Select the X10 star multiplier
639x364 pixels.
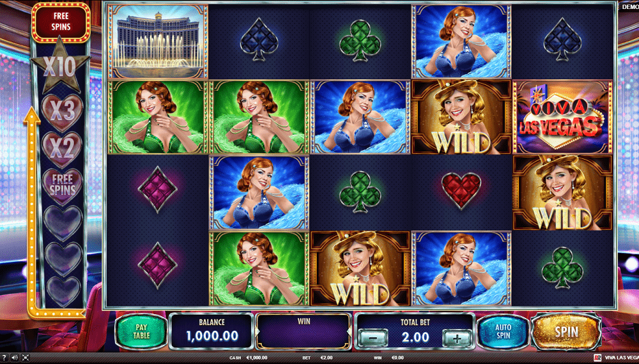click(60, 66)
